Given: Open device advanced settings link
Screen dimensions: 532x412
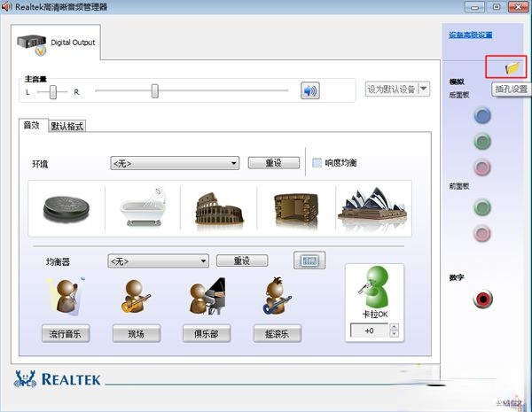Looking at the screenshot, I should (470, 35).
